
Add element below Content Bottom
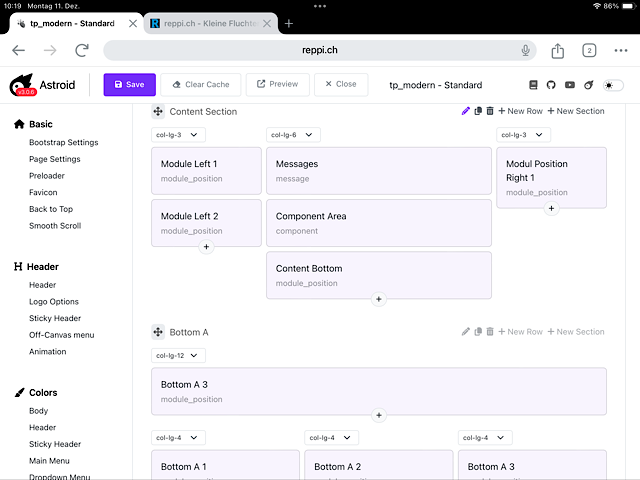(x=379, y=299)
